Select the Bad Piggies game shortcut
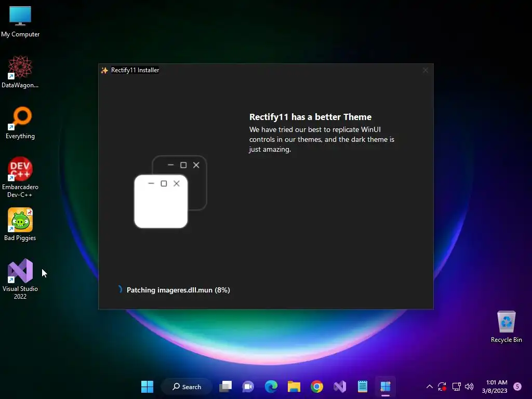This screenshot has width=532, height=399. (x=20, y=224)
